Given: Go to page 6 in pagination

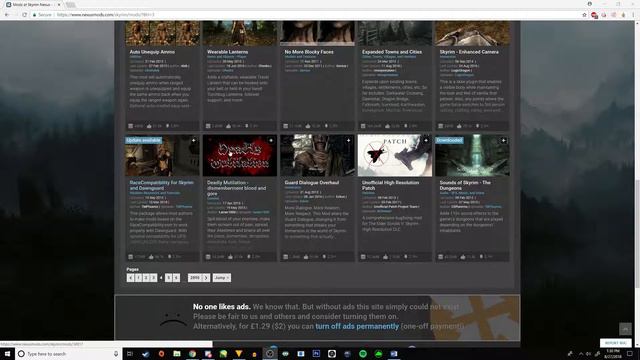Looking at the screenshot, I should pyautogui.click(x=176, y=278).
